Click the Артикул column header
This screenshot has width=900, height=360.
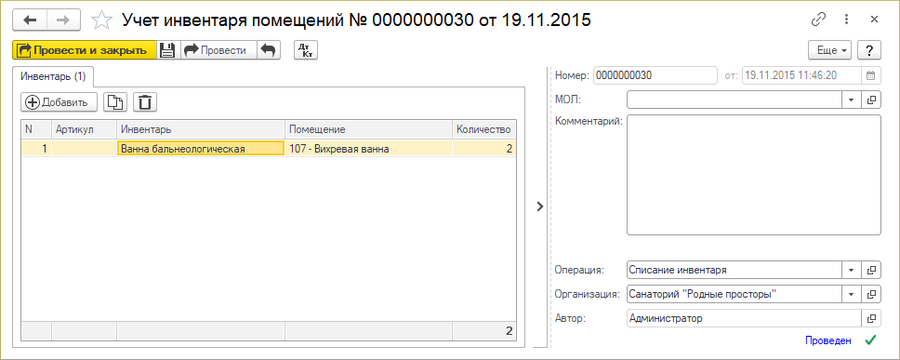coord(84,129)
